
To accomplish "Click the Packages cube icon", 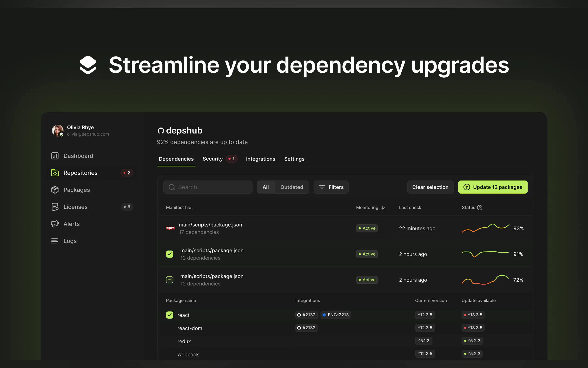I will click(x=55, y=190).
